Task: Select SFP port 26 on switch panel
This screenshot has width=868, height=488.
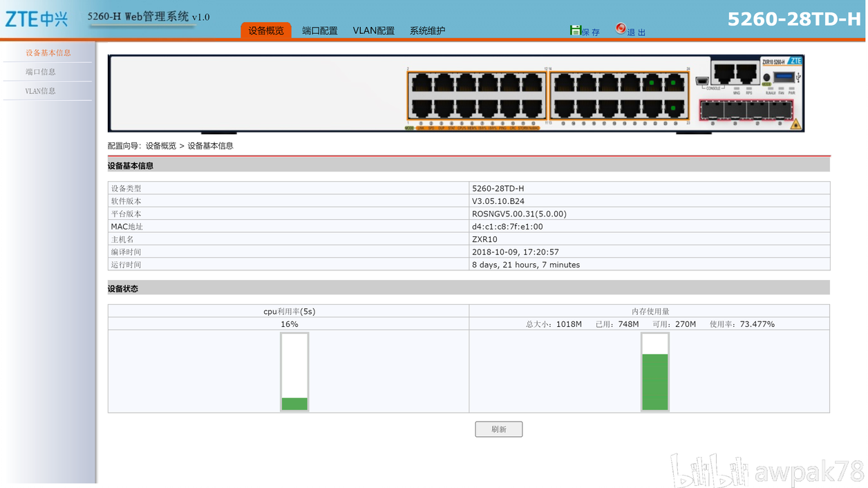Action: click(735, 110)
